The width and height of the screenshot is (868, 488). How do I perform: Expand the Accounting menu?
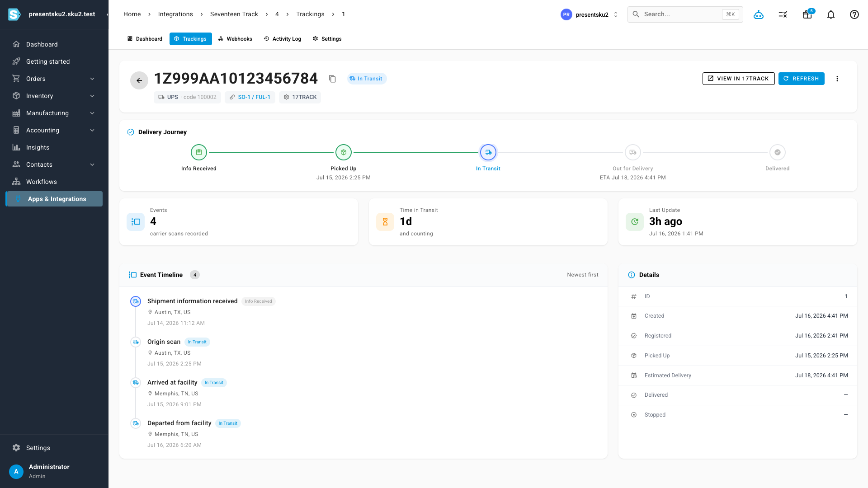[x=92, y=130]
